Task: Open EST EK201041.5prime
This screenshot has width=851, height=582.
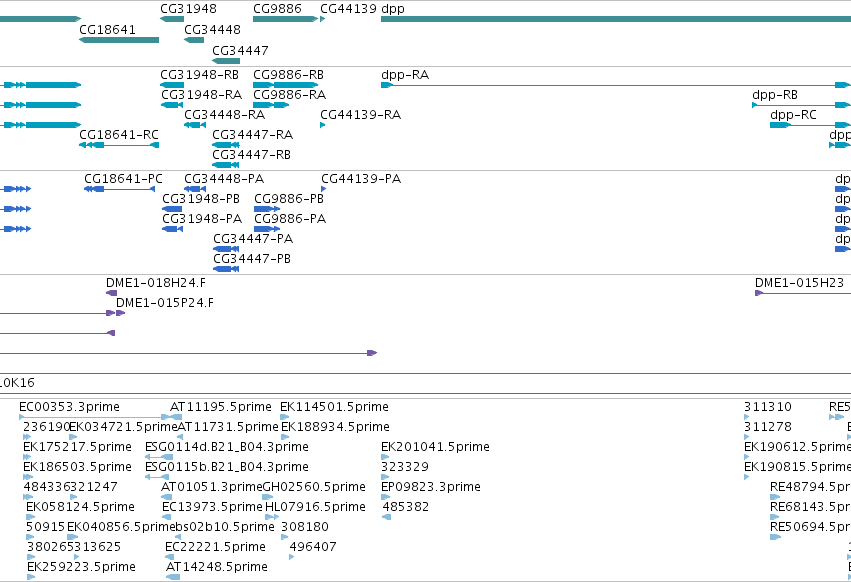Action: pos(435,447)
